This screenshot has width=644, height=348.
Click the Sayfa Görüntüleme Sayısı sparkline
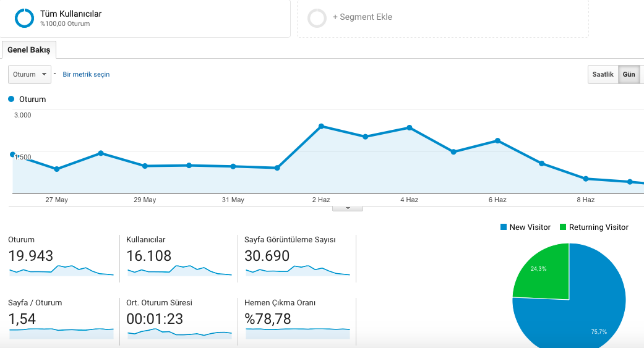coord(298,271)
